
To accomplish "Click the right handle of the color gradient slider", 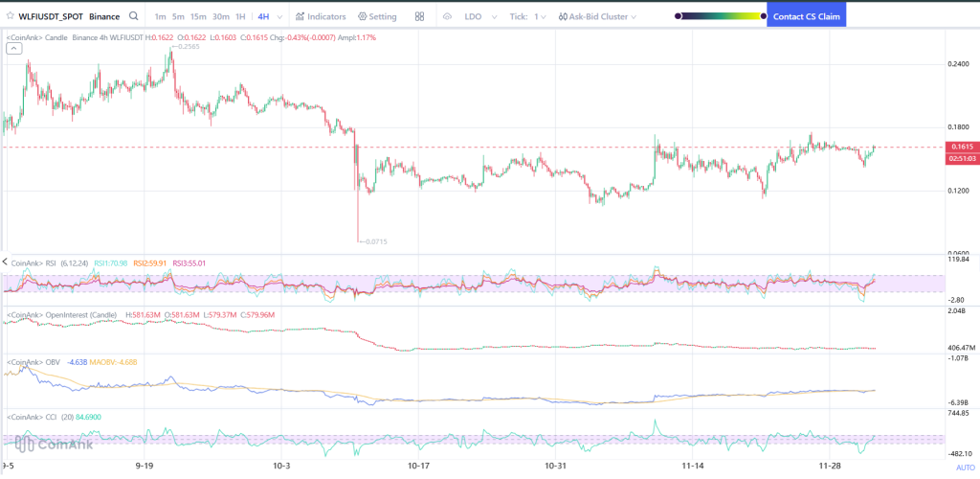I will [762, 16].
